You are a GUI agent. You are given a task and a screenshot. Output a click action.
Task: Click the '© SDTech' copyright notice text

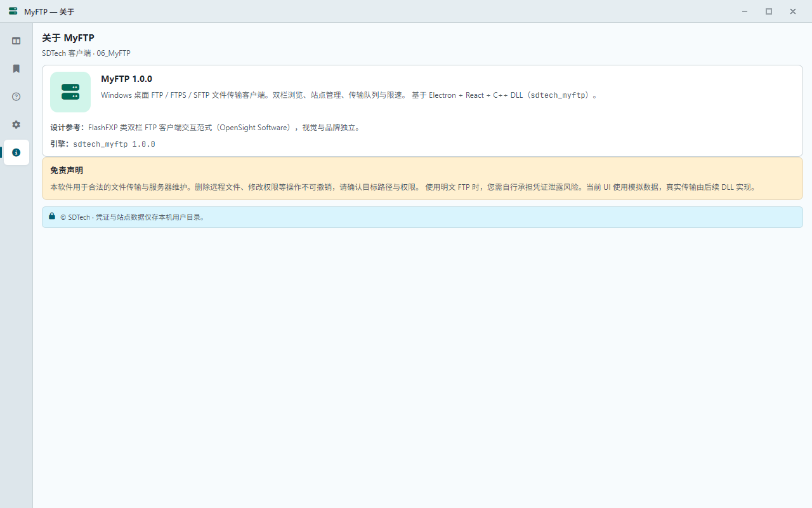133,217
